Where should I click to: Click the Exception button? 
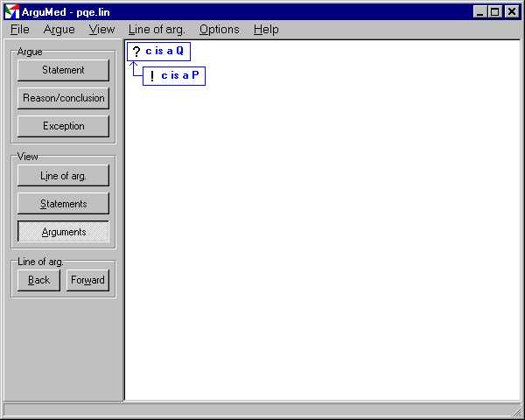click(63, 126)
